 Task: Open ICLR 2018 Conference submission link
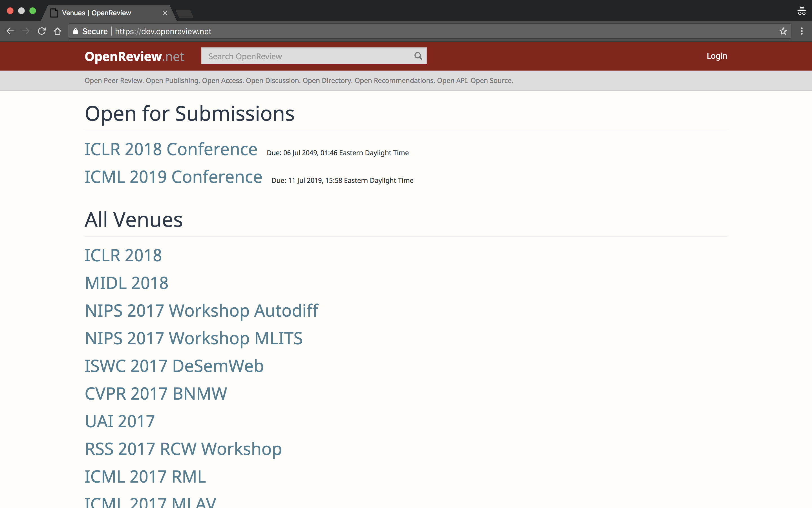coord(171,149)
